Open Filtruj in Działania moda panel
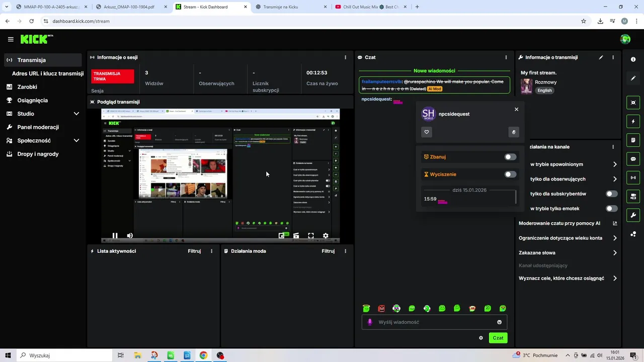The image size is (644, 362). [x=328, y=251]
